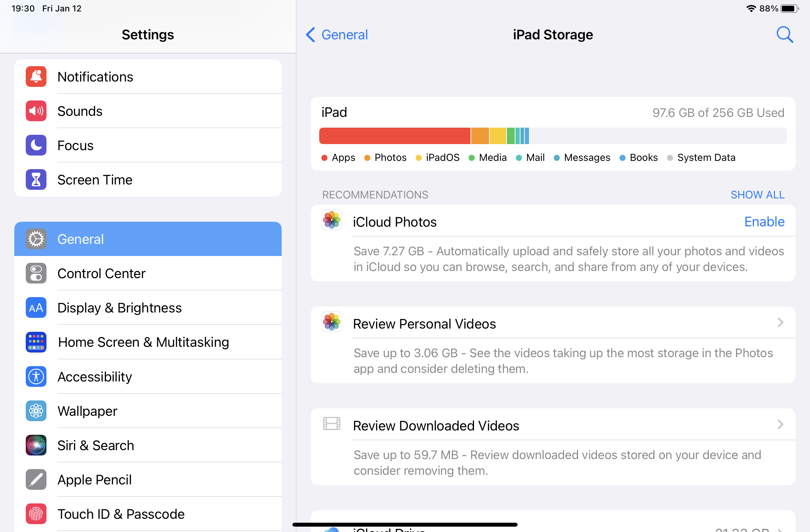
Task: Open Sounds settings
Action: coord(148,111)
